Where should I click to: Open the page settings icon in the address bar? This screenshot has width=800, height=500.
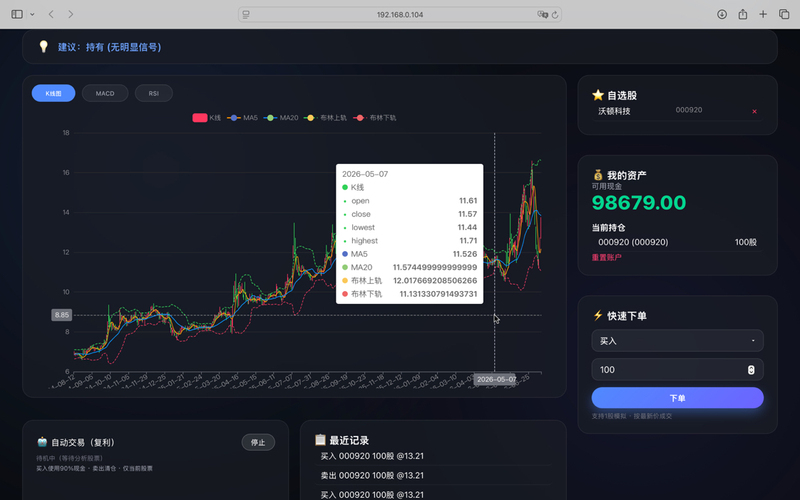246,15
